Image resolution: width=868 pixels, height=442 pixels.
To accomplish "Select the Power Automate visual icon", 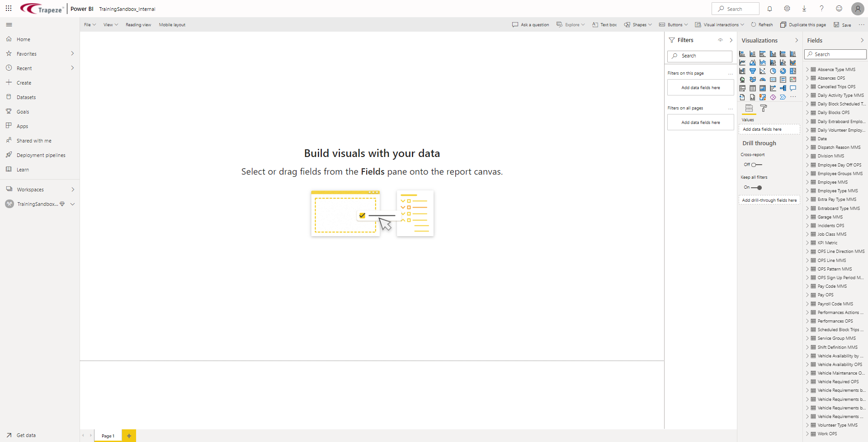I will click(783, 97).
